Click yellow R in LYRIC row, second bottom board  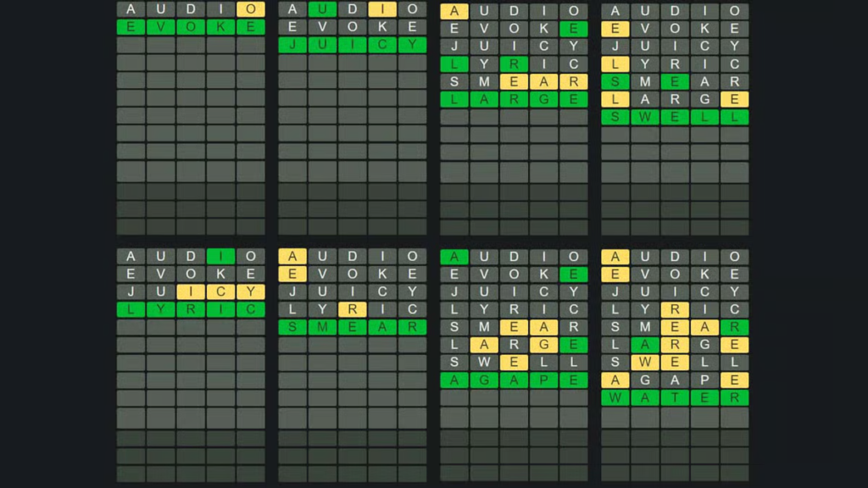click(353, 309)
